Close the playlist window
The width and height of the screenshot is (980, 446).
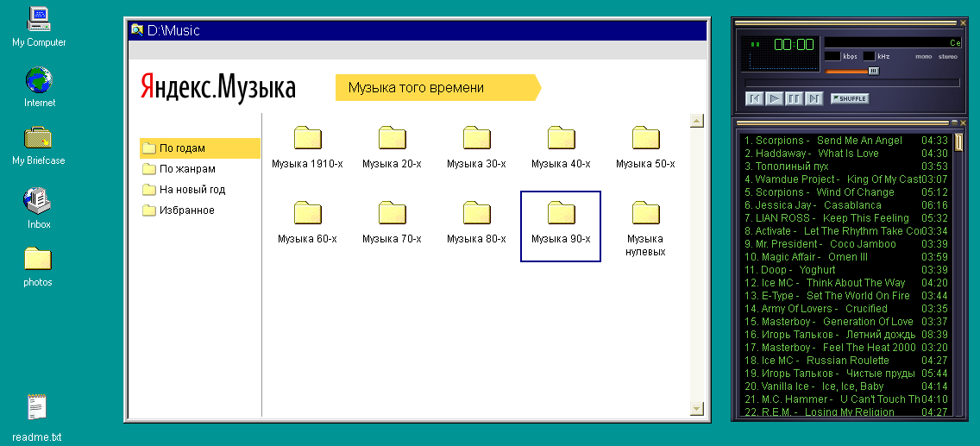pos(963,122)
